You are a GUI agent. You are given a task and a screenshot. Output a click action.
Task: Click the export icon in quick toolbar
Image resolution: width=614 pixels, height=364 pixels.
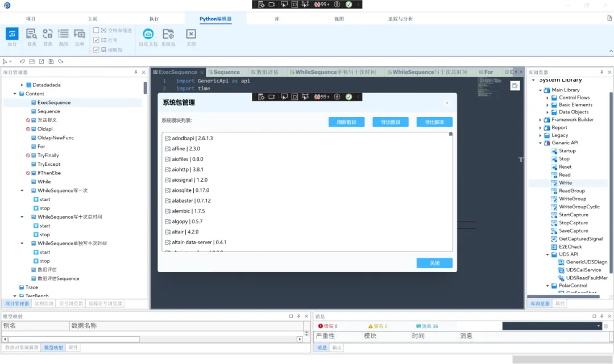41,61
